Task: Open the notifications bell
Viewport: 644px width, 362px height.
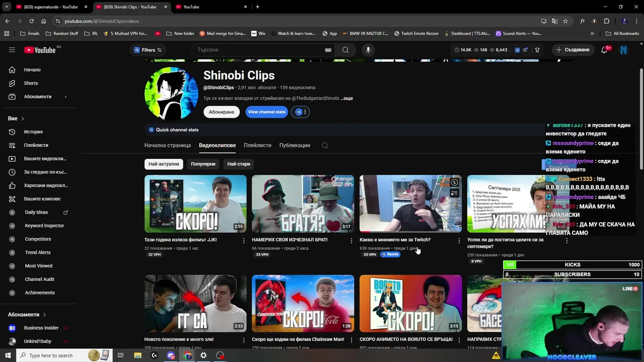Action: coord(604,50)
